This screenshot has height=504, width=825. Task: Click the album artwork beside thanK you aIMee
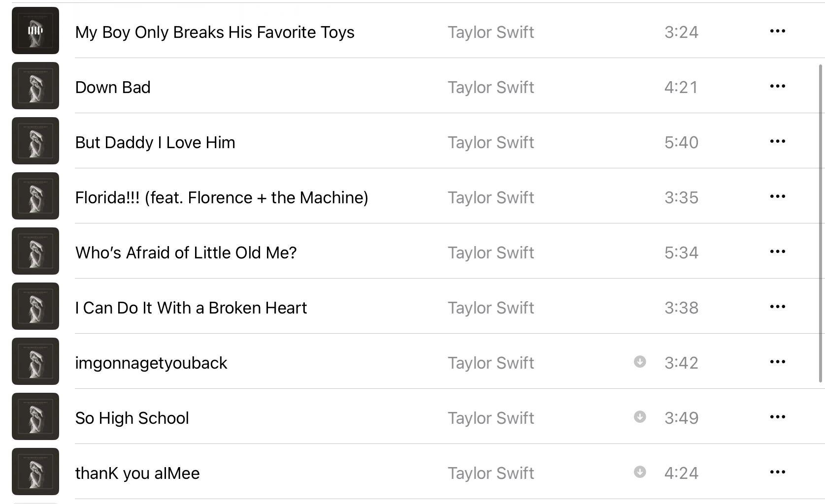click(35, 472)
